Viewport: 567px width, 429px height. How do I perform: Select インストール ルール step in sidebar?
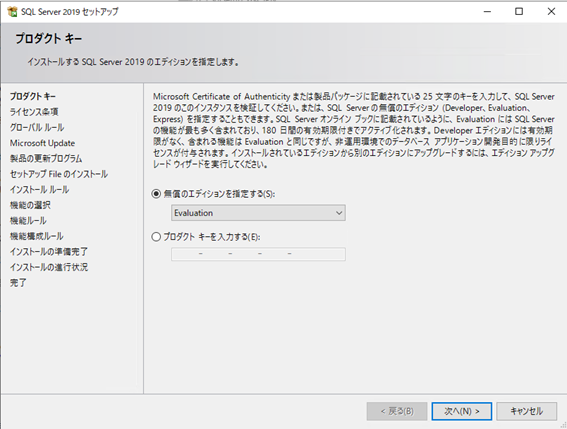pyautogui.click(x=39, y=190)
